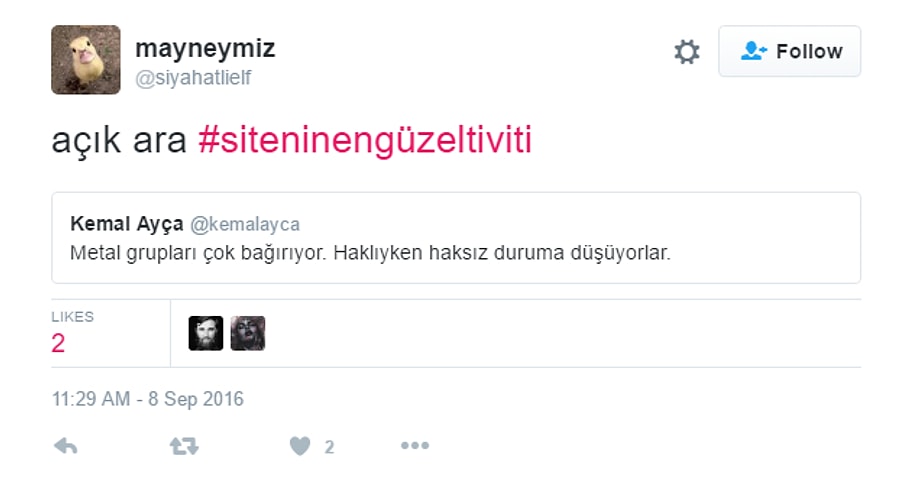Like the tweet with heart icon
Image resolution: width=900 pixels, height=493 pixels.
(x=300, y=446)
